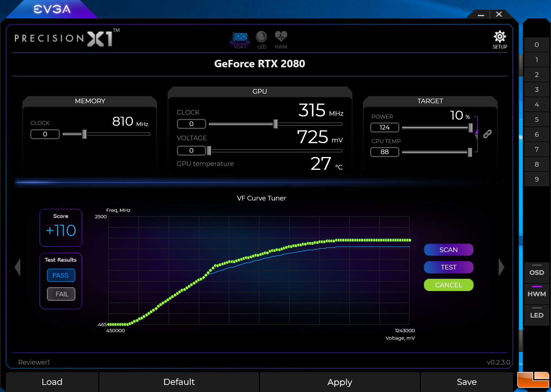The height and width of the screenshot is (392, 551).
Task: Apply the current overclock settings
Action: point(339,382)
